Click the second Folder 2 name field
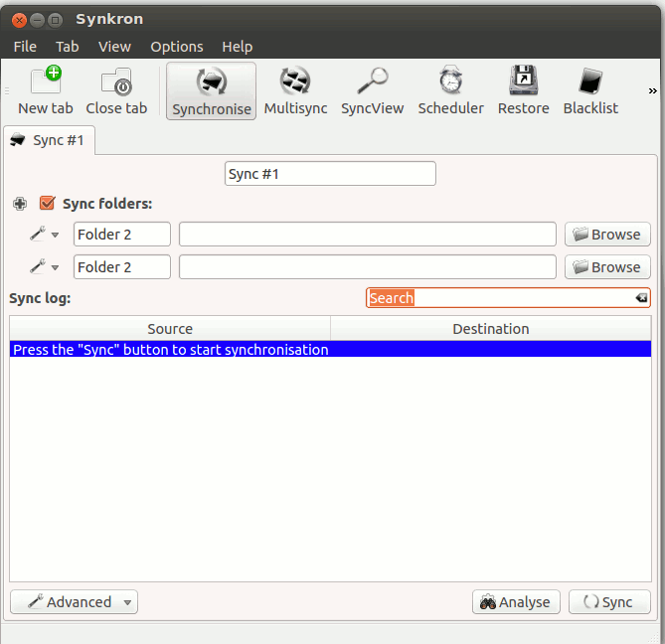 (x=122, y=266)
